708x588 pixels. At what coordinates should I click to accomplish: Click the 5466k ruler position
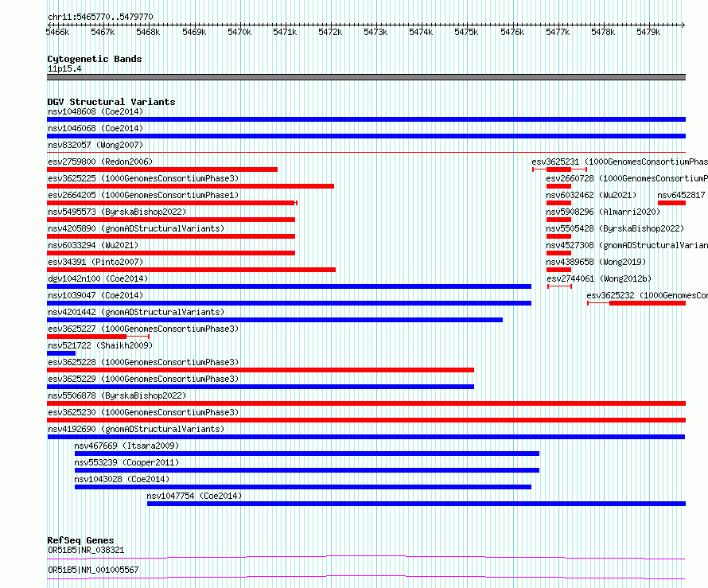58,32
